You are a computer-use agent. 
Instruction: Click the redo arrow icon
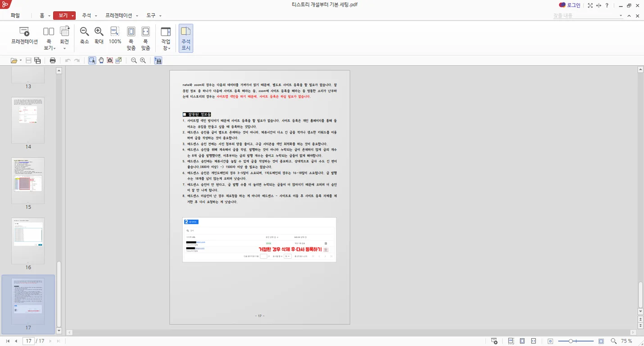77,60
